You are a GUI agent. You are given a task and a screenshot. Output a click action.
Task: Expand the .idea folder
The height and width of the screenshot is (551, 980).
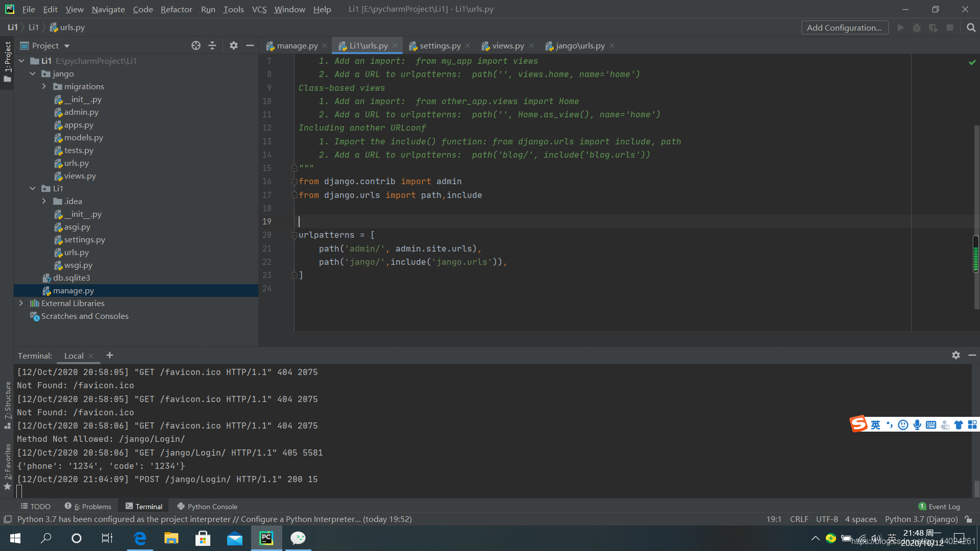click(x=44, y=202)
